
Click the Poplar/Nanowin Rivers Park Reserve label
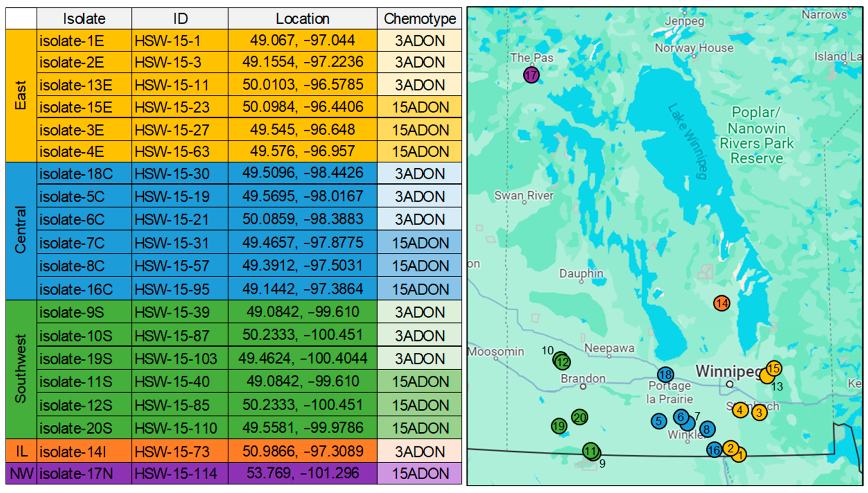click(756, 135)
